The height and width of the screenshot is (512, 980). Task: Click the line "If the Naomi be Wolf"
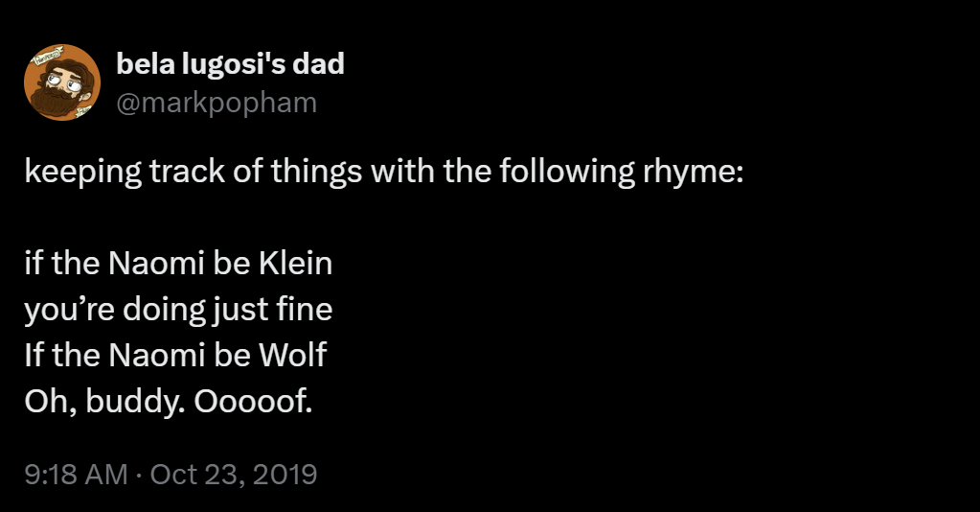point(175,356)
